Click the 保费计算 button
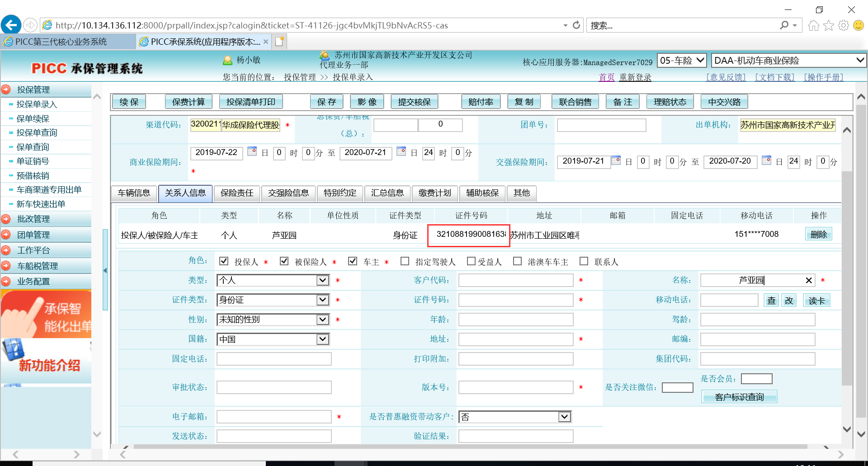 [x=189, y=102]
